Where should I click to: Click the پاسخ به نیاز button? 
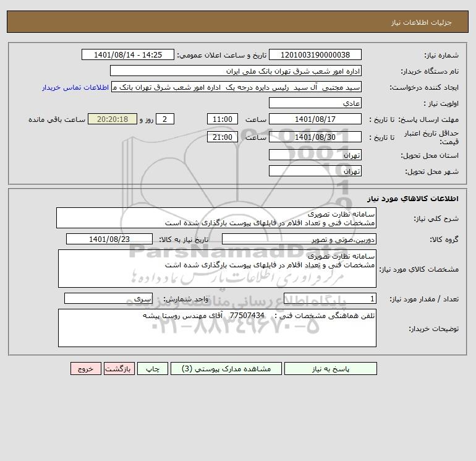331,369
